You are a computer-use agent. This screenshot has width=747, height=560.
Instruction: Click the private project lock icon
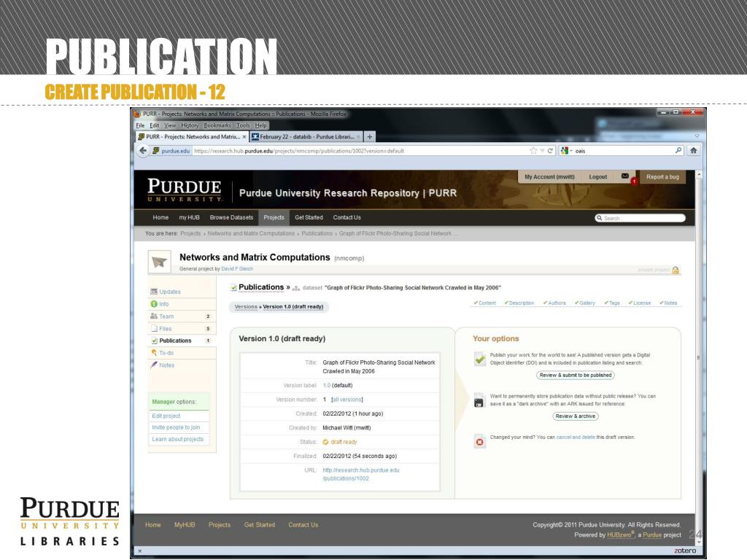click(675, 270)
